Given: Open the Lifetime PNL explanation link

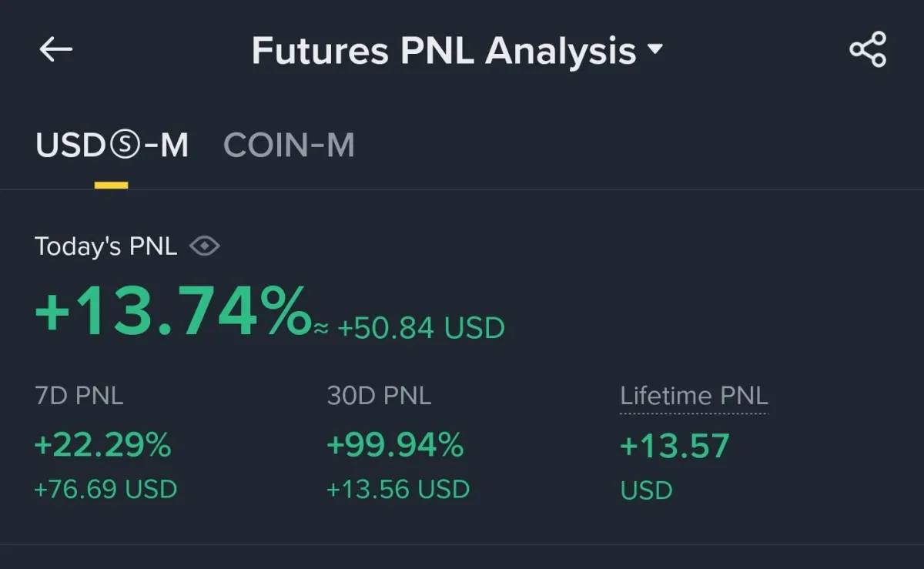Looking at the screenshot, I should (694, 396).
